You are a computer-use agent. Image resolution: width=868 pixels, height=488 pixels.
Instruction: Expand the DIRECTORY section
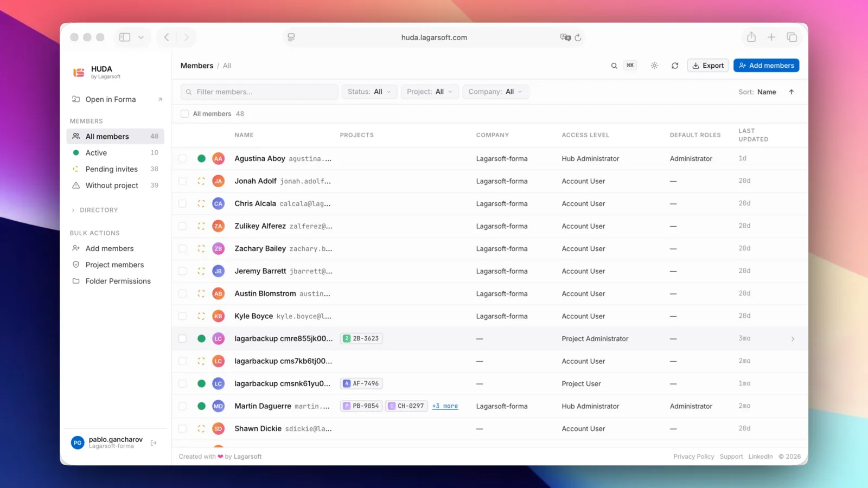pyautogui.click(x=95, y=210)
